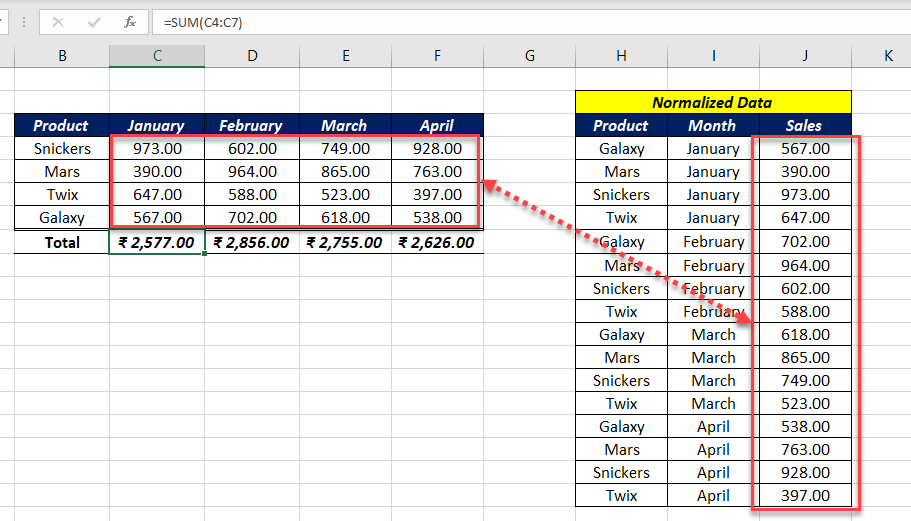Click the Sales value 973.00 in column J
Viewport: 911px width, 521px height.
805,195
